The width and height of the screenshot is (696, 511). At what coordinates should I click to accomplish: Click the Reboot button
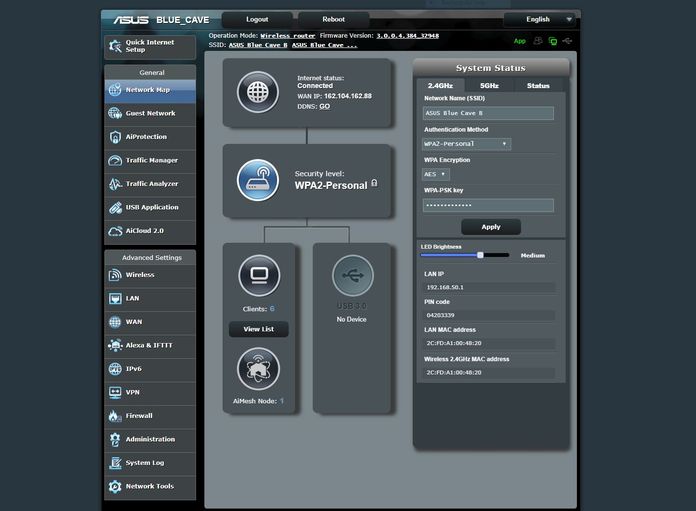click(x=333, y=20)
